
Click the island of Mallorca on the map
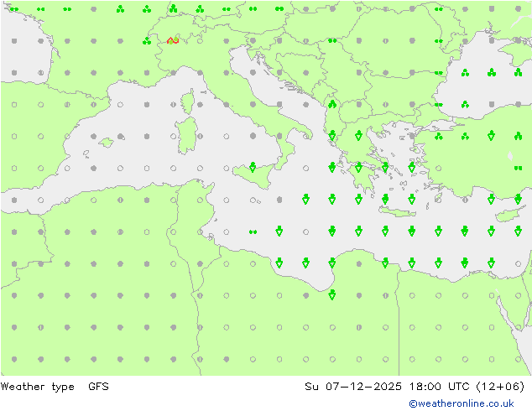[x=107, y=143]
